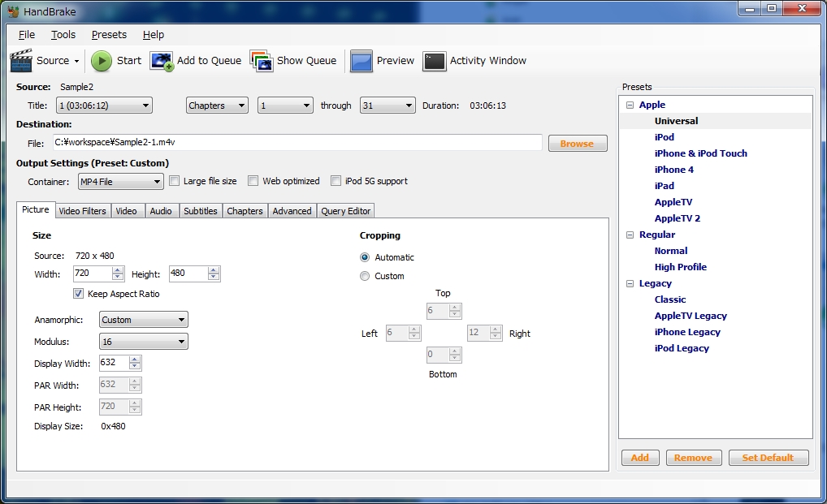Open the Presets menu

109,34
